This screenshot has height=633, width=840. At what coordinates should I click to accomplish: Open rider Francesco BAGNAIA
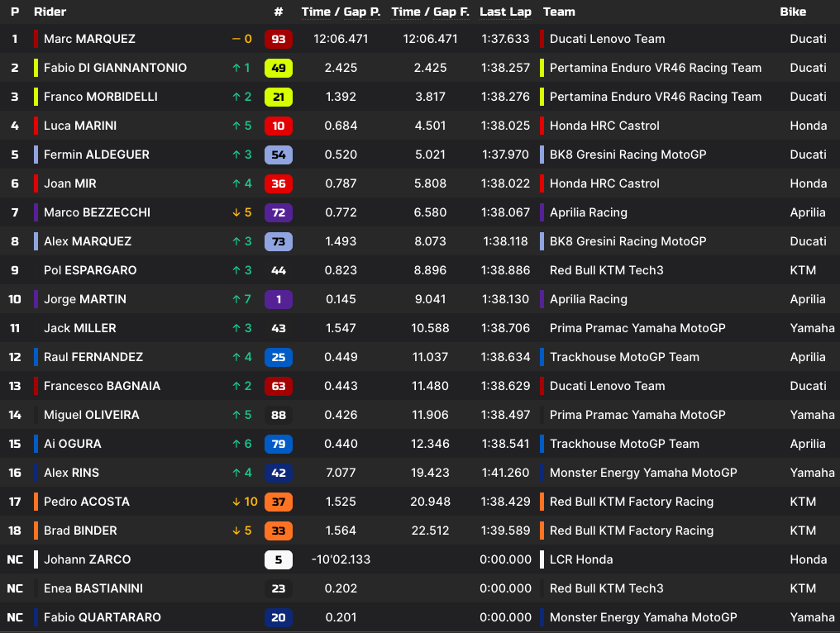coord(102,386)
